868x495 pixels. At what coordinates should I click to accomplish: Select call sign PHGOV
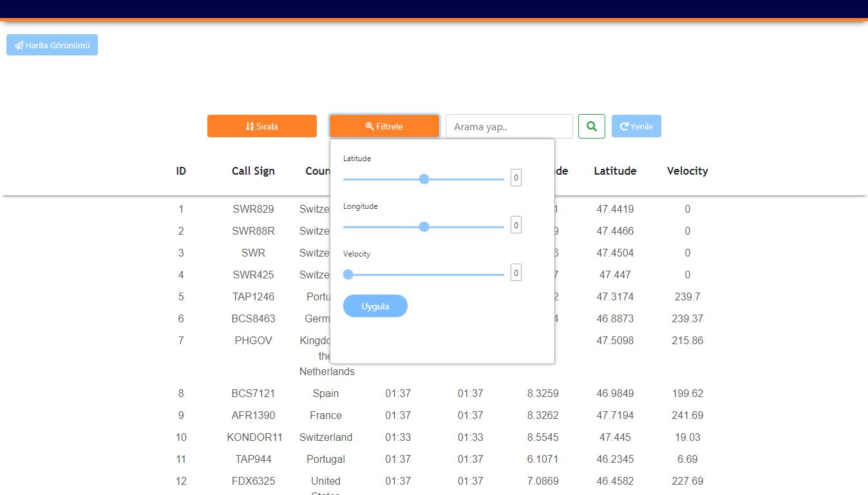point(253,340)
